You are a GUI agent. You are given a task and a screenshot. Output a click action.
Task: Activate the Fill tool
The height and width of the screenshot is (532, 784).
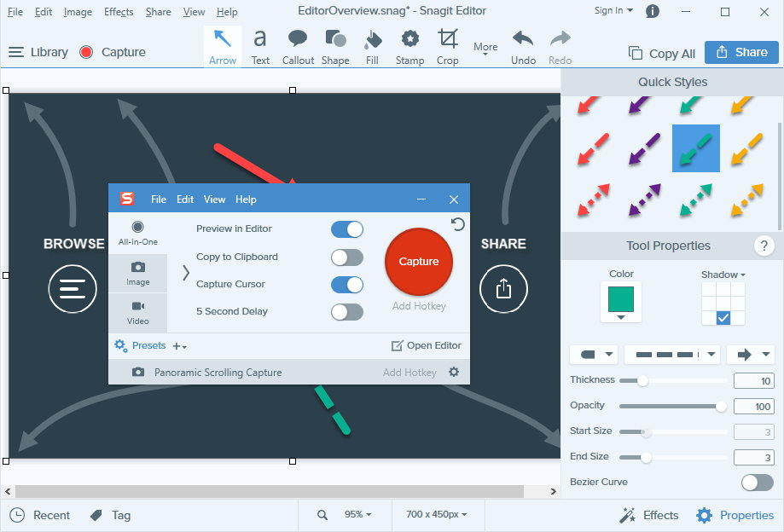pyautogui.click(x=373, y=47)
